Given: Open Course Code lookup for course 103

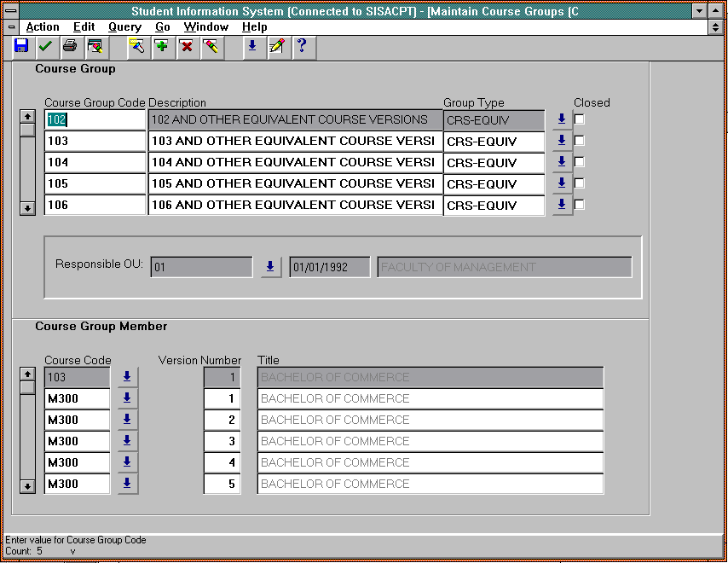Looking at the screenshot, I should 127,377.
